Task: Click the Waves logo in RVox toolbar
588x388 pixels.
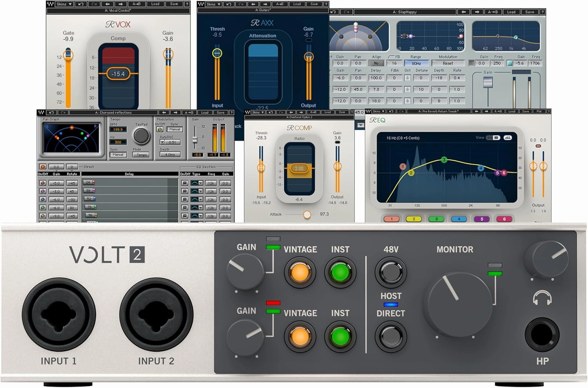Action: click(50, 4)
